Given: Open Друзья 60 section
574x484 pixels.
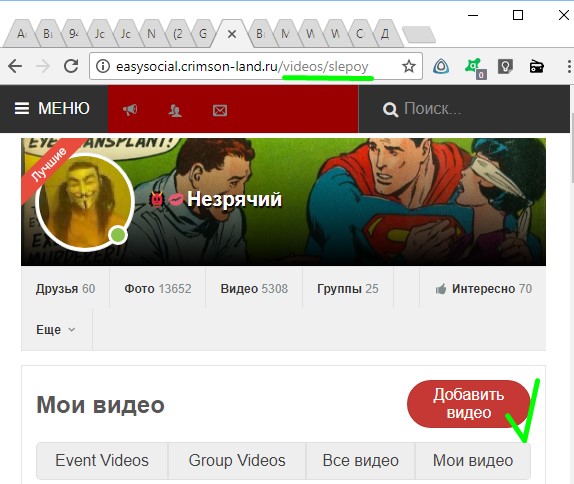Looking at the screenshot, I should pos(66,288).
